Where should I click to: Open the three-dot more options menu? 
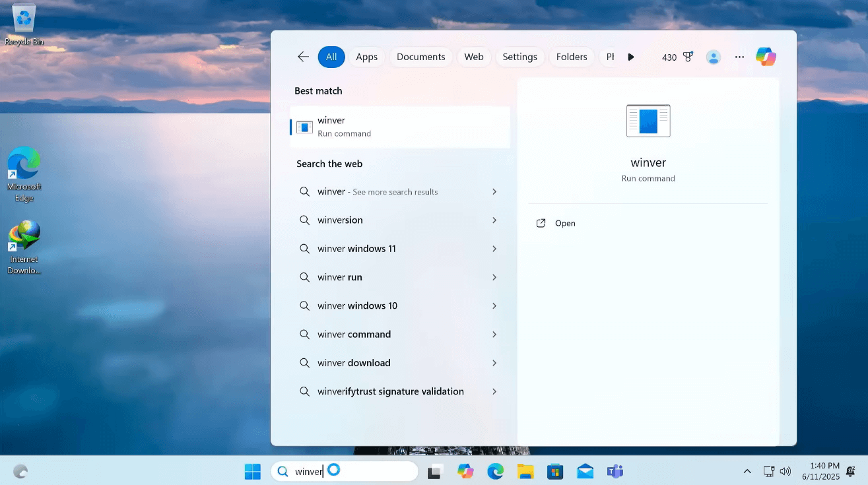click(739, 57)
